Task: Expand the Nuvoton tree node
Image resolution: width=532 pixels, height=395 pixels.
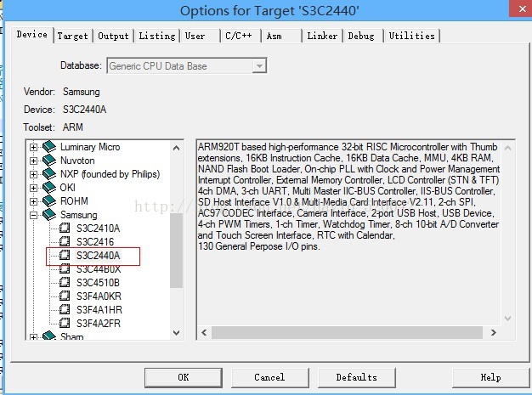Action: point(33,161)
